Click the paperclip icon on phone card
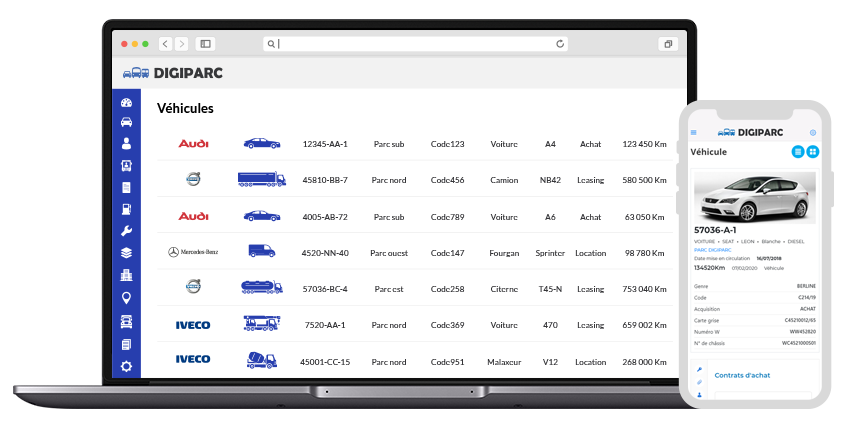This screenshot has width=848, height=424. tap(699, 382)
